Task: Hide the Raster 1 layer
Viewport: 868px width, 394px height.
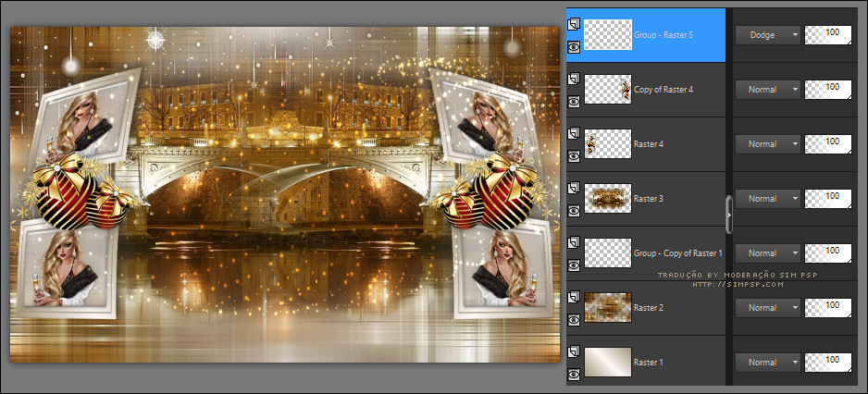Action: click(574, 374)
